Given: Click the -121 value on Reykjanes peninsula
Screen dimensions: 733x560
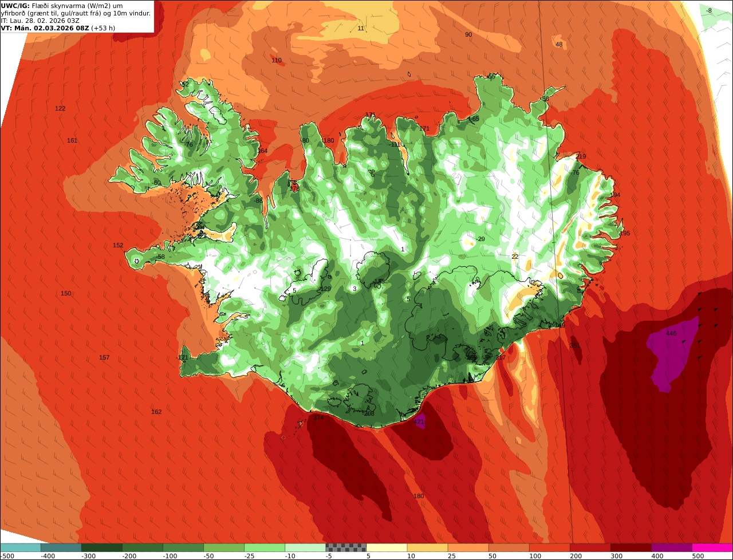Looking at the screenshot, I should [182, 357].
